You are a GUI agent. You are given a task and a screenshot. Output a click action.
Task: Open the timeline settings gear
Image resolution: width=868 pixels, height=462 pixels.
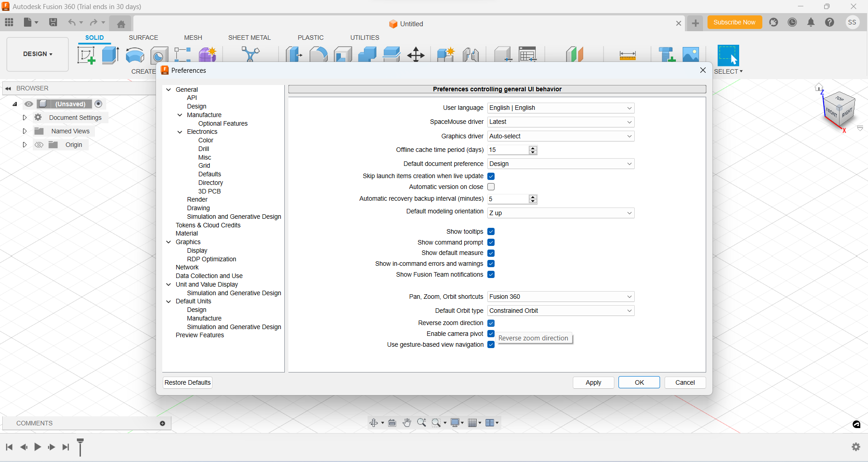[x=856, y=447]
